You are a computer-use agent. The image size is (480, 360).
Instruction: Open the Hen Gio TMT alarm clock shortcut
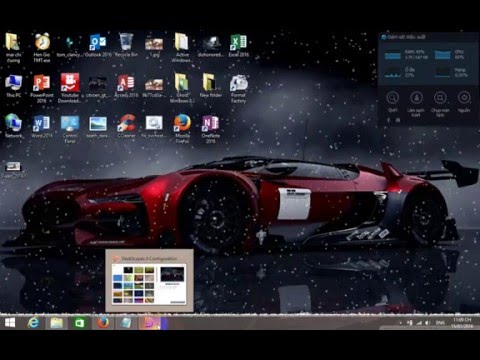point(42,47)
